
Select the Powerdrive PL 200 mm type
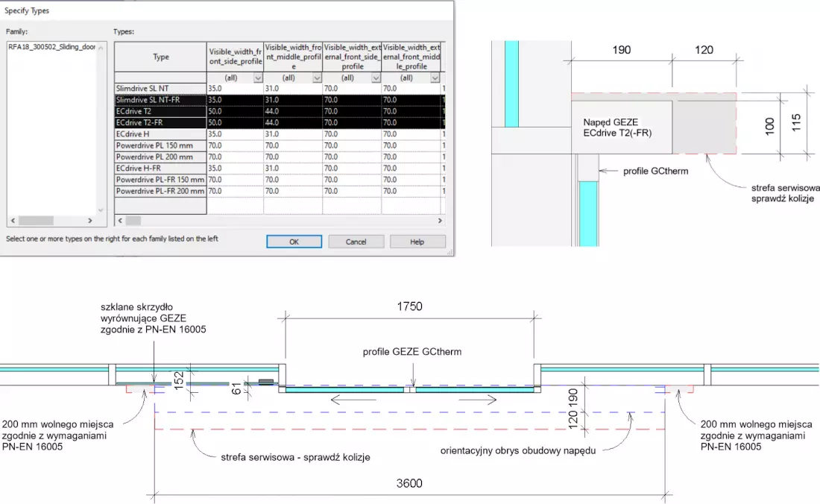pos(160,157)
